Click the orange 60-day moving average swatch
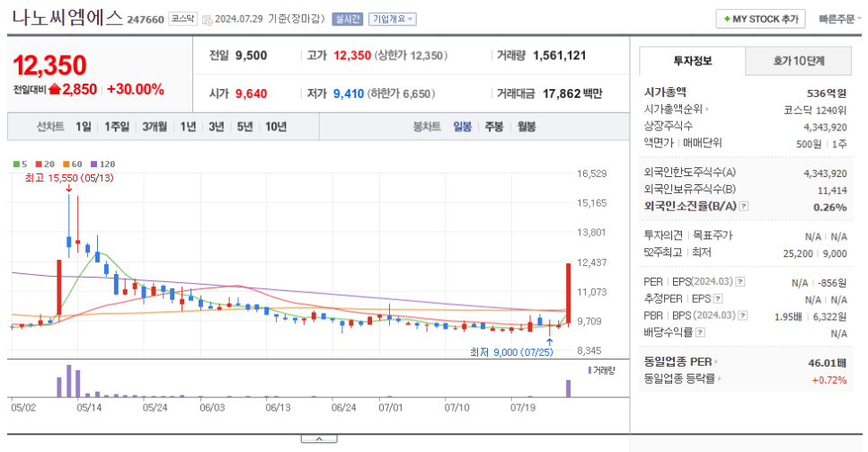Image resolution: width=868 pixels, height=452 pixels. [66, 164]
